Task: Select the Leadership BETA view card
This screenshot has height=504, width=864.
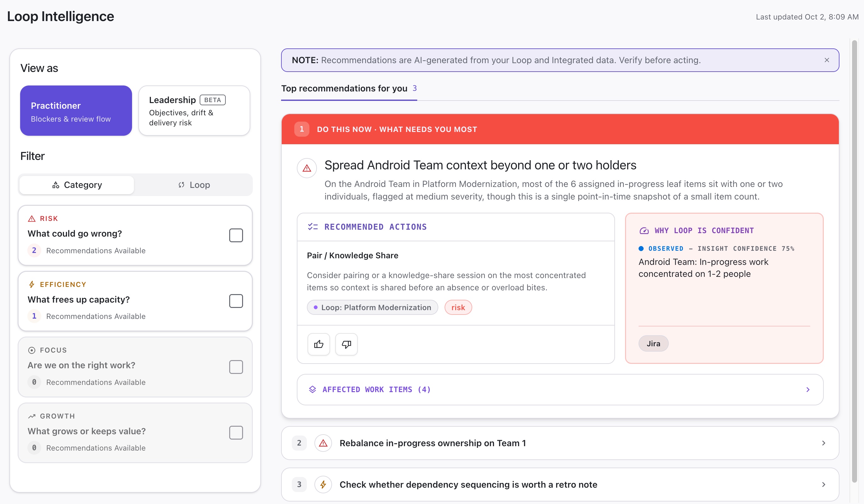Action: click(x=194, y=111)
